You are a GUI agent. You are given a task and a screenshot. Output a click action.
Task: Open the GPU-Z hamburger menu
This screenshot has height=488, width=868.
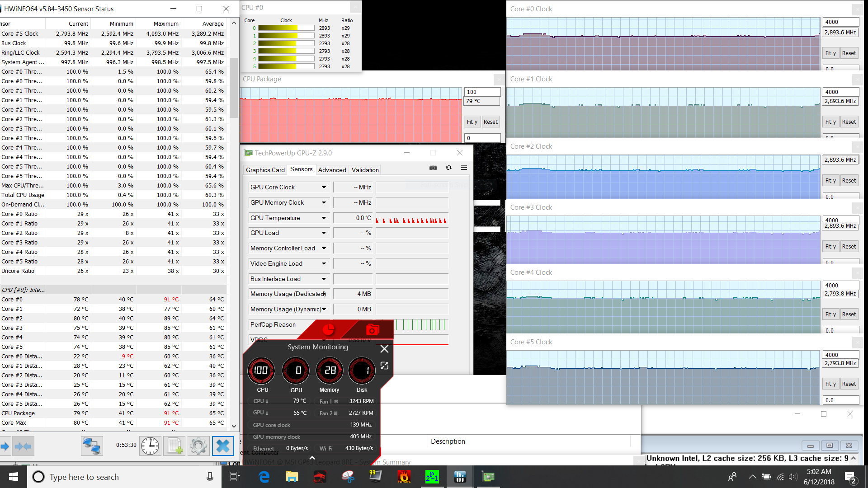click(464, 168)
